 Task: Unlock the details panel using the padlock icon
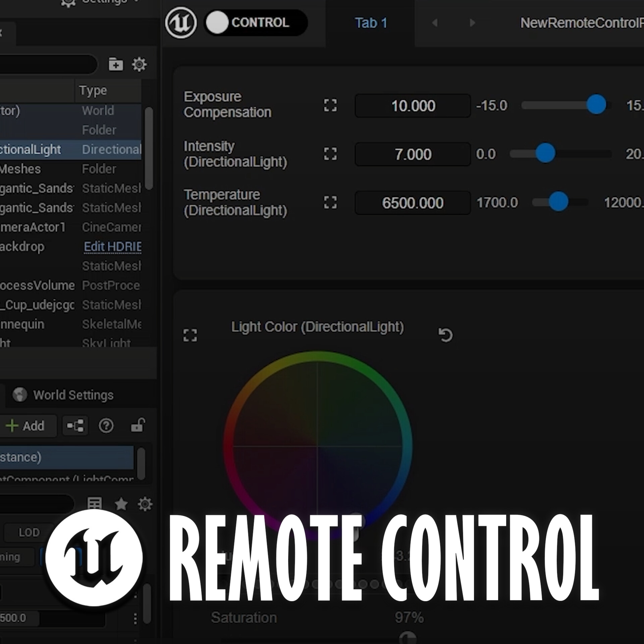[x=137, y=425]
